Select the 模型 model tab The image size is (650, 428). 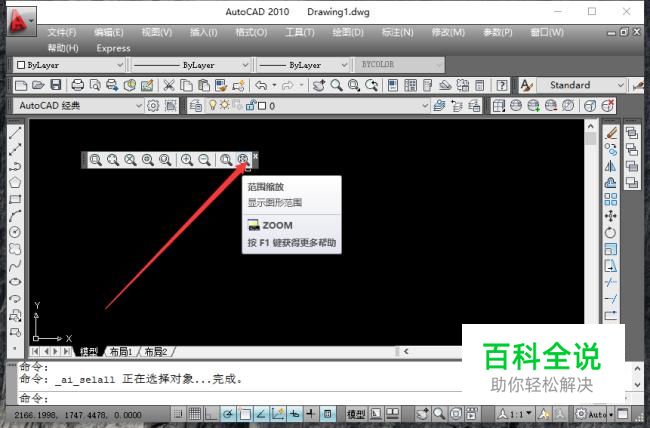click(x=89, y=352)
